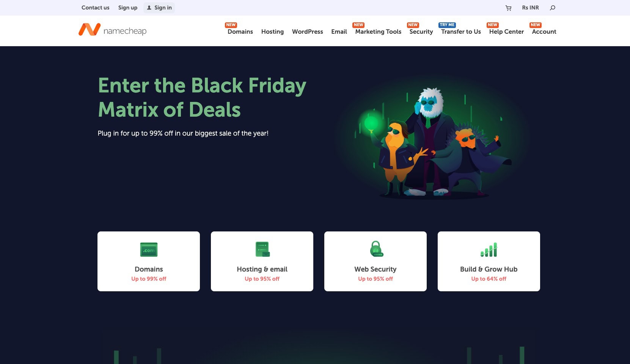Click the Sign up link
Viewport: 630px width, 364px height.
point(128,8)
